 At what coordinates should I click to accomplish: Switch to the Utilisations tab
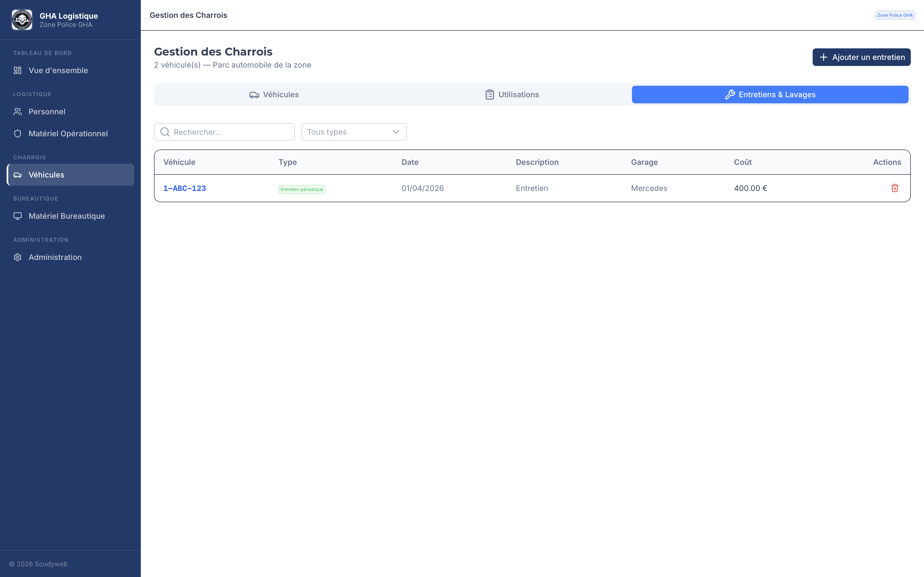tap(512, 95)
